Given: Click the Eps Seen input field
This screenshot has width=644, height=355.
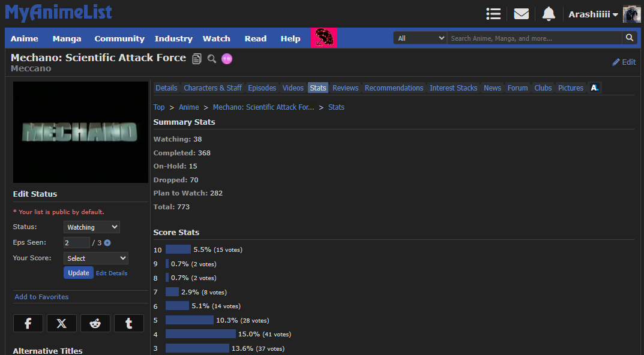Looking at the screenshot, I should (x=76, y=242).
